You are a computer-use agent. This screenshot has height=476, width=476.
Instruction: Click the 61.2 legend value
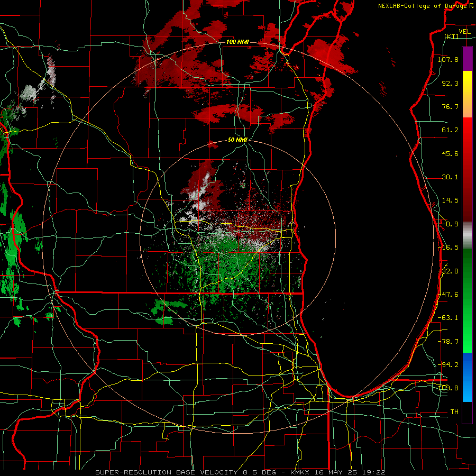tap(450, 130)
